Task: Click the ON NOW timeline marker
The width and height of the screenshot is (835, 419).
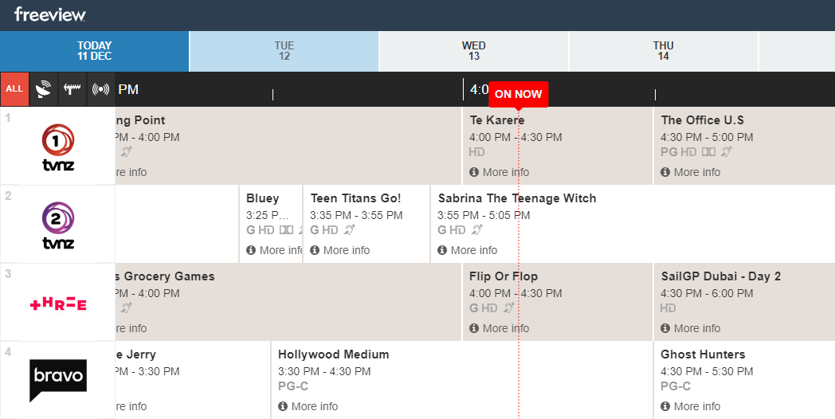Action: pyautogui.click(x=518, y=93)
